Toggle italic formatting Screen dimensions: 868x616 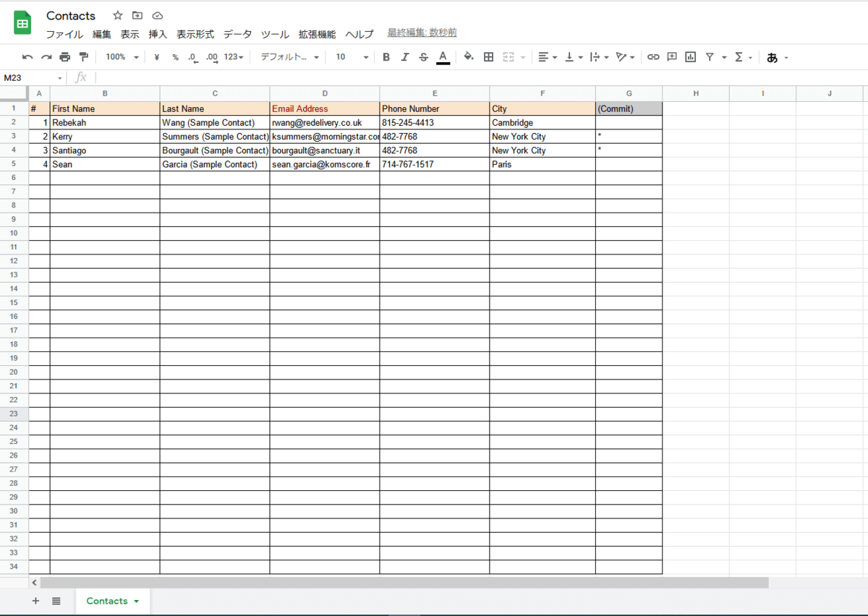click(405, 57)
